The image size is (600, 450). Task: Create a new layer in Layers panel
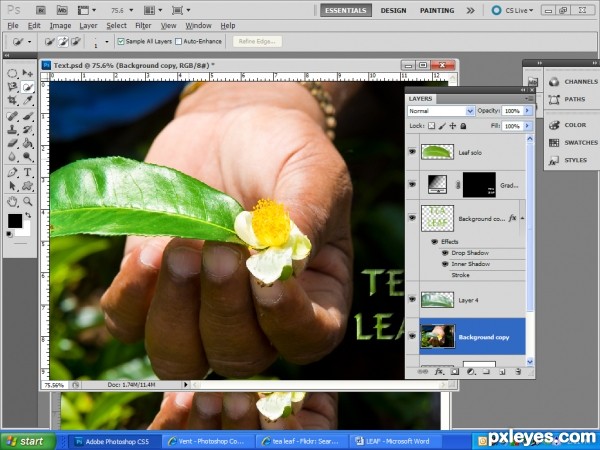tap(502, 372)
